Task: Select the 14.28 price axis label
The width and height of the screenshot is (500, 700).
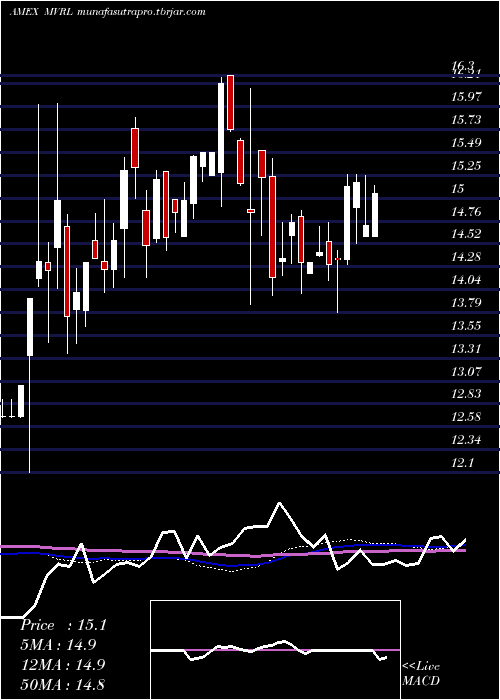Action: [x=466, y=257]
